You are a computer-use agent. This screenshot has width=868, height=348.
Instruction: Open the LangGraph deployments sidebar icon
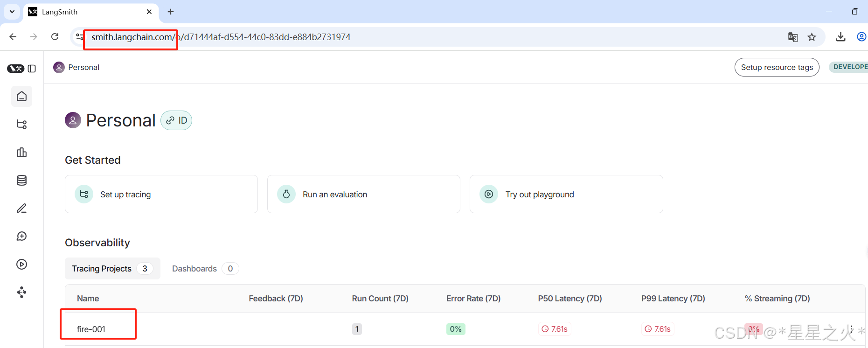[x=21, y=292]
